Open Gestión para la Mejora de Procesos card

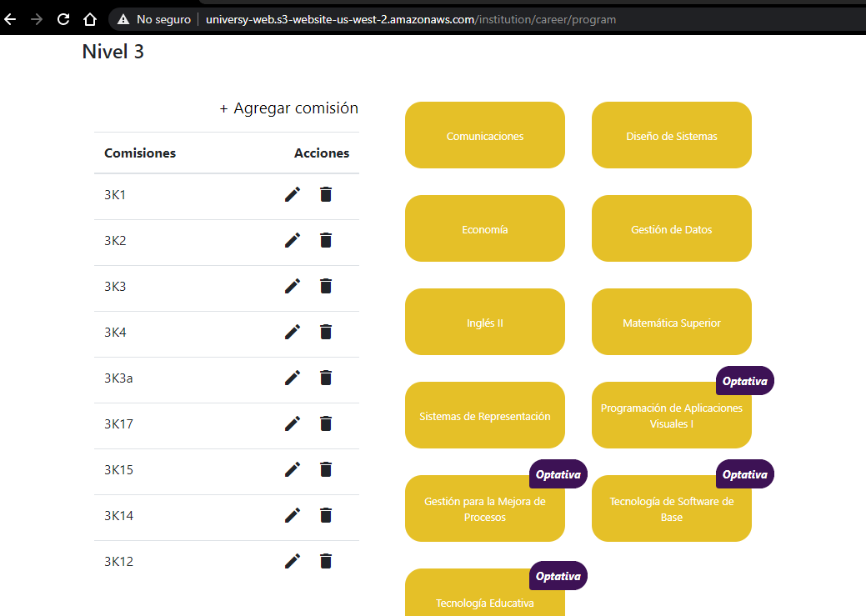[485, 509]
